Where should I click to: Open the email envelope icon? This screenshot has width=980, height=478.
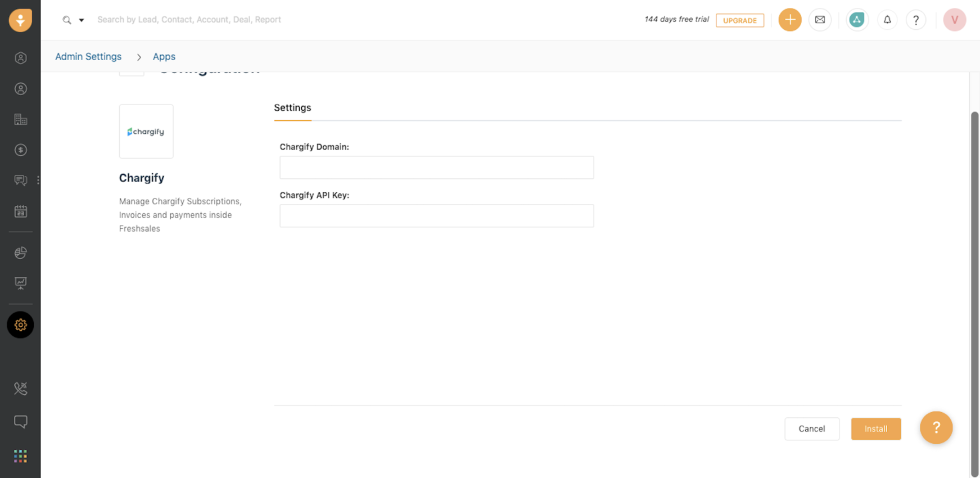(820, 20)
